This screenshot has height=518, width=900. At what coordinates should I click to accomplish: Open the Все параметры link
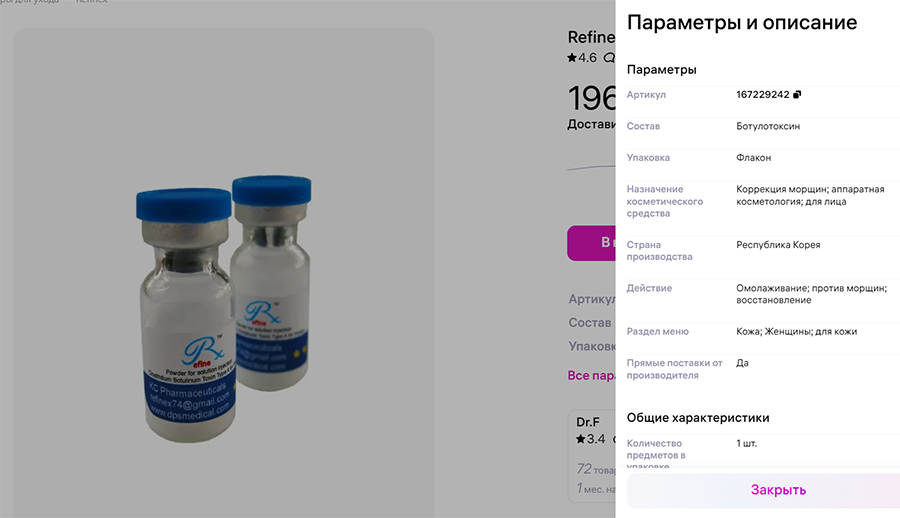(x=591, y=375)
